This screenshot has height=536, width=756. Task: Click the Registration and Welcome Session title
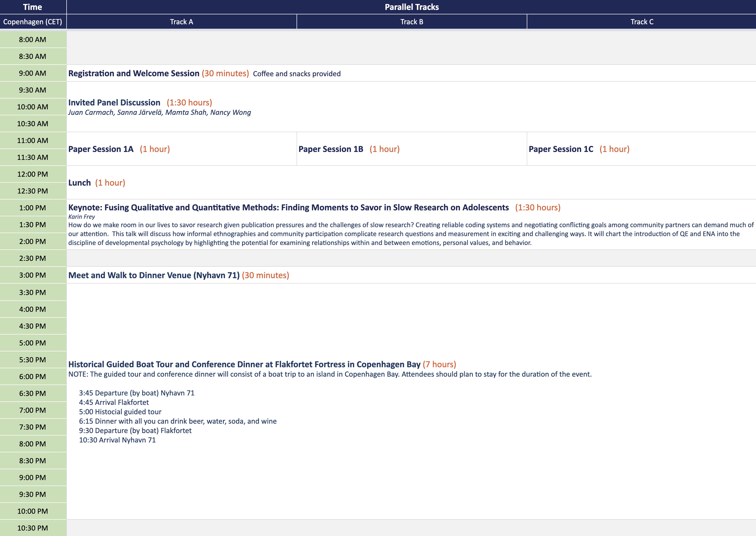(134, 73)
